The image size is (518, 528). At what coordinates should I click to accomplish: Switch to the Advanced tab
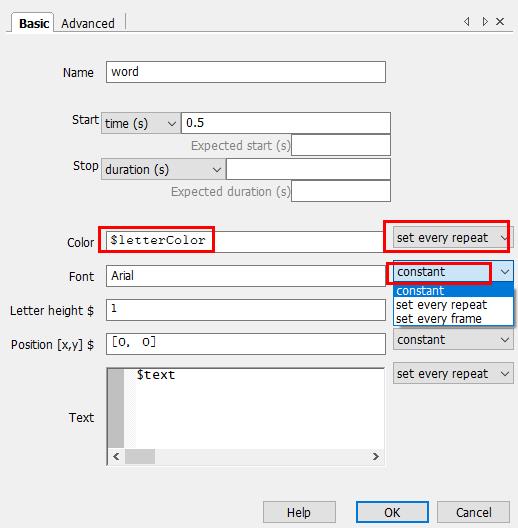click(x=88, y=24)
